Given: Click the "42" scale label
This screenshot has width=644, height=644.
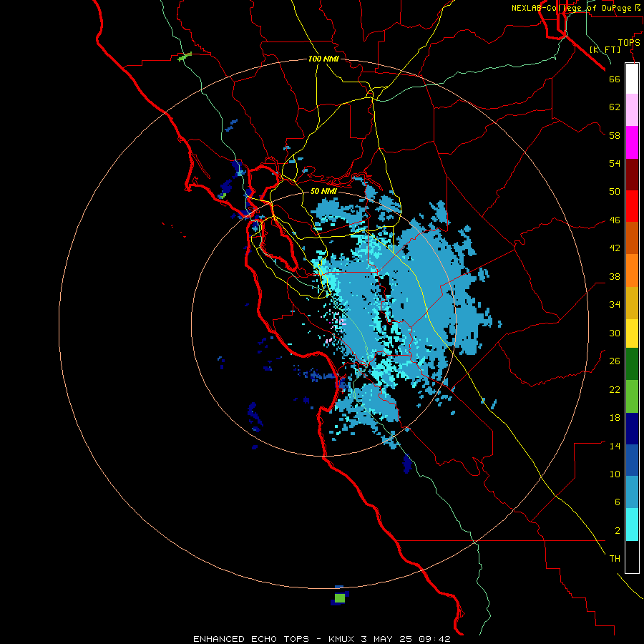Looking at the screenshot, I should [x=615, y=248].
